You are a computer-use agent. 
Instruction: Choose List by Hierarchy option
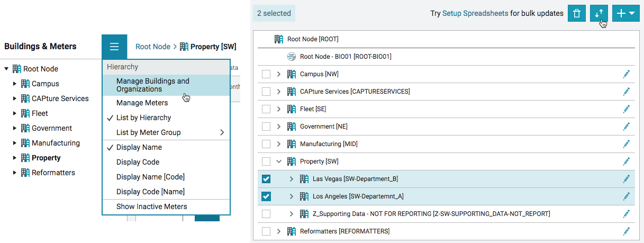click(x=166, y=118)
